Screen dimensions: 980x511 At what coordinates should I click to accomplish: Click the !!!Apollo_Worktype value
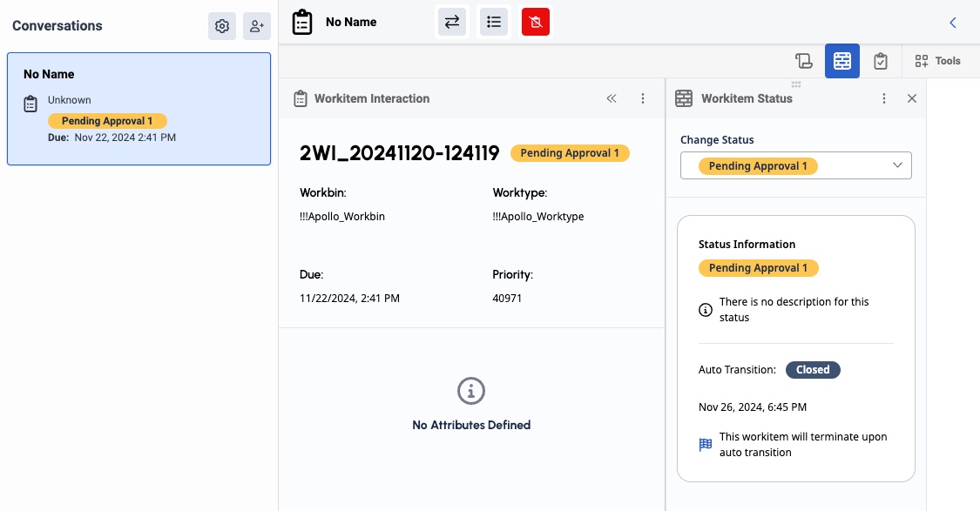[538, 217]
